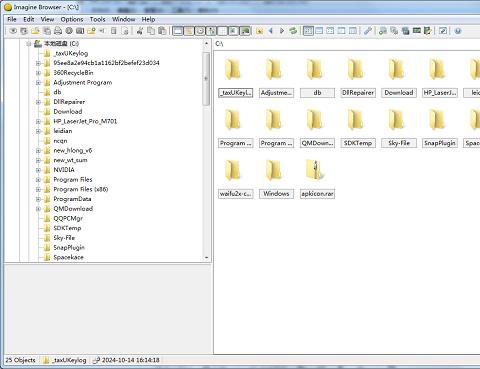Screen dimensions: 480x369
Task: Click the eye-shaped view icon in toolbar
Action: pos(13,31)
